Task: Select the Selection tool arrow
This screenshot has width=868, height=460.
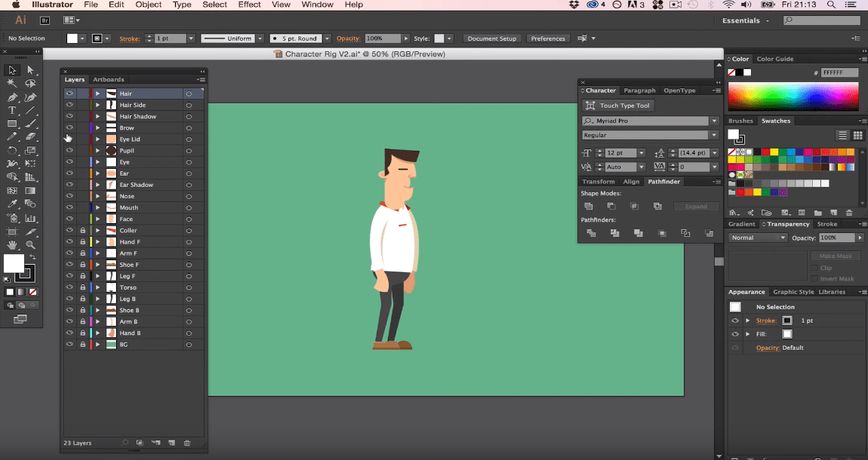Action: (11, 70)
